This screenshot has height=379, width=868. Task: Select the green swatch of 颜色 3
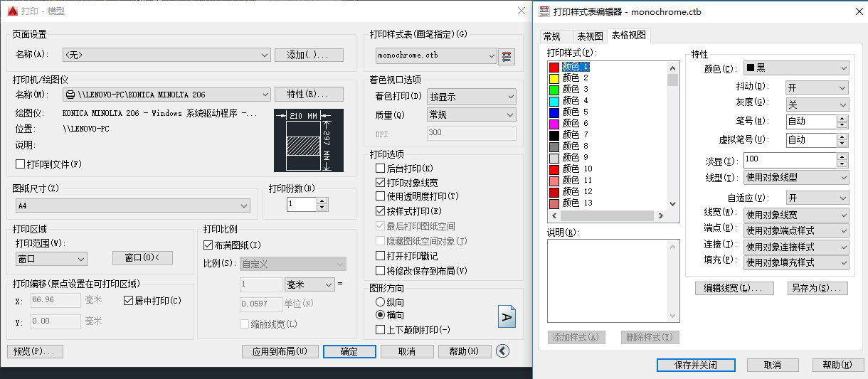click(x=554, y=89)
